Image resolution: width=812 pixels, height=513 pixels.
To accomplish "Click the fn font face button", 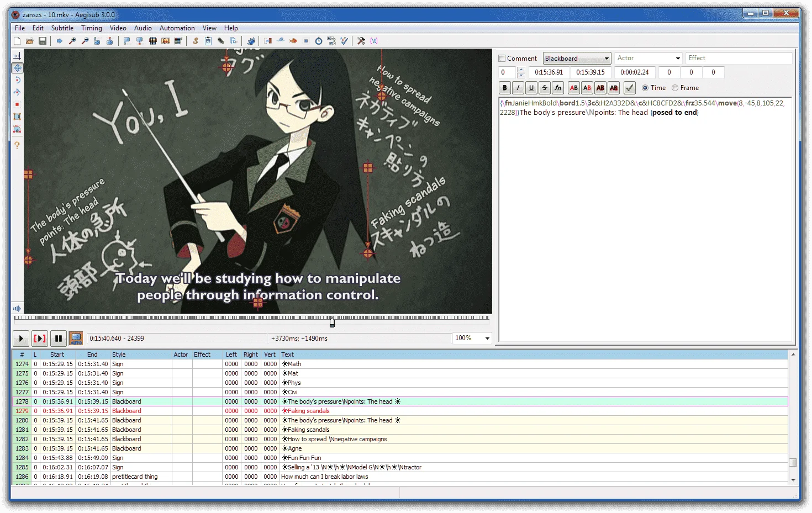I will 558,88.
